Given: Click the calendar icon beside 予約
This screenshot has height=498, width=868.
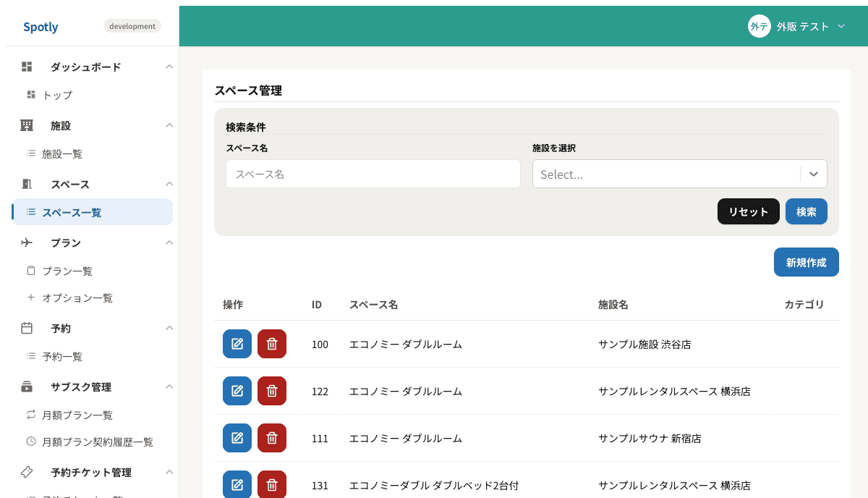Looking at the screenshot, I should coord(27,328).
